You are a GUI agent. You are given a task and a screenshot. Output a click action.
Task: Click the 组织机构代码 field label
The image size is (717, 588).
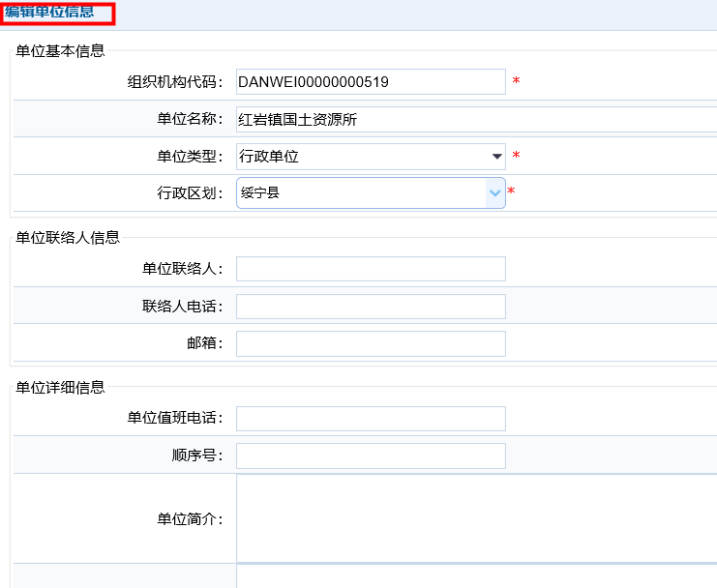(x=175, y=82)
